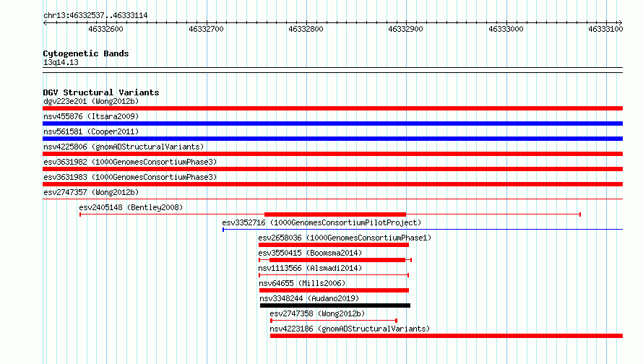Open variant label nsv3348244 (Audano2019)
The image size is (643, 364).
(309, 298)
